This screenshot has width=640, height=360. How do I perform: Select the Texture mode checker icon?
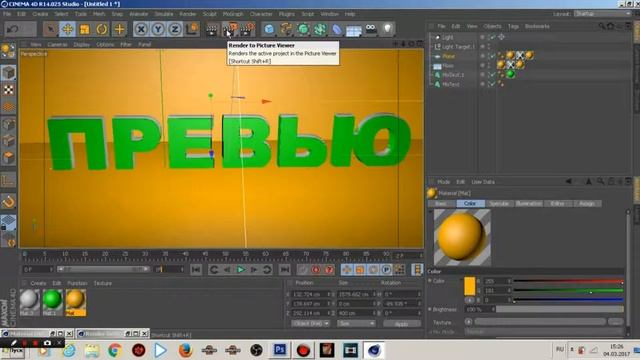pos(8,90)
